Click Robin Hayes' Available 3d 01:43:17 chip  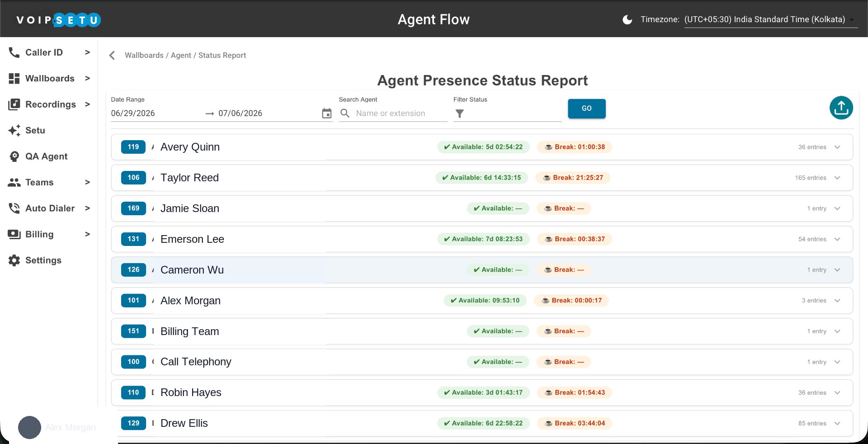point(483,393)
